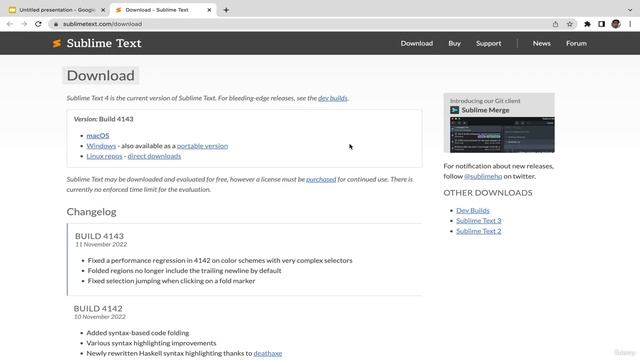The image size is (640, 360).
Task: Go back with the browser back arrow
Action: pos(10,24)
